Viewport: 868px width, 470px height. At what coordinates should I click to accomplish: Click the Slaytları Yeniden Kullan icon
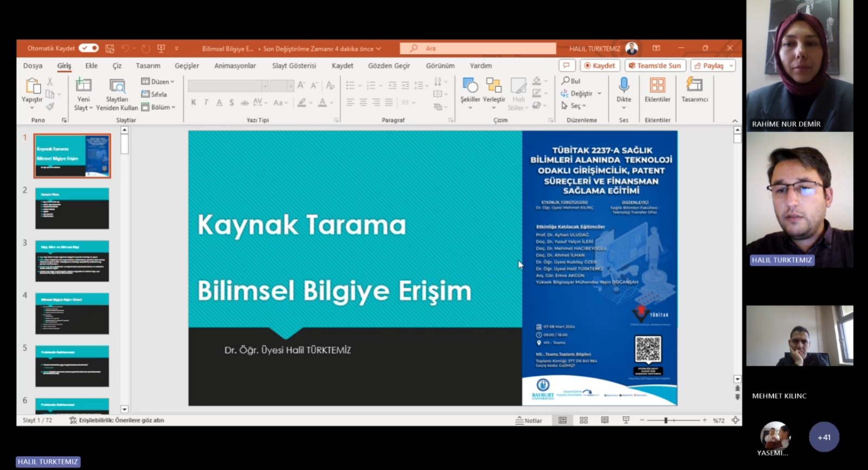click(x=117, y=86)
